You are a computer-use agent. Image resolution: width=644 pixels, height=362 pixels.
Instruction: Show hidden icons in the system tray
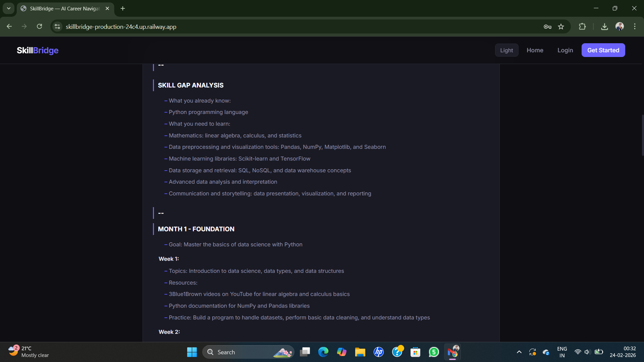(519, 352)
